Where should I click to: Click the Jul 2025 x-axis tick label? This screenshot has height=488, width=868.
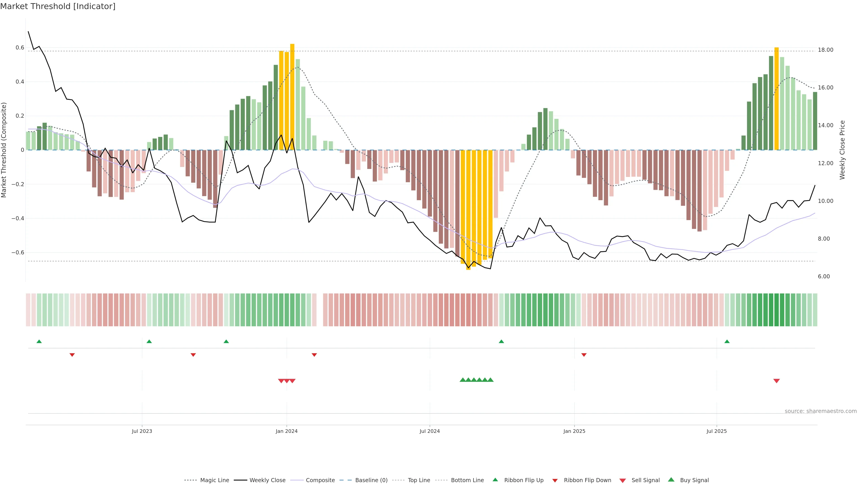tap(716, 431)
